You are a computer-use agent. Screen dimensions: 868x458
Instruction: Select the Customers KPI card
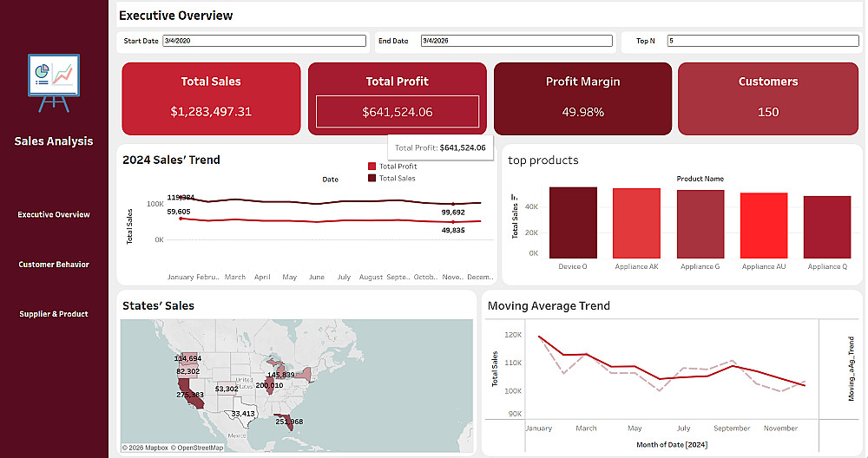[767, 98]
